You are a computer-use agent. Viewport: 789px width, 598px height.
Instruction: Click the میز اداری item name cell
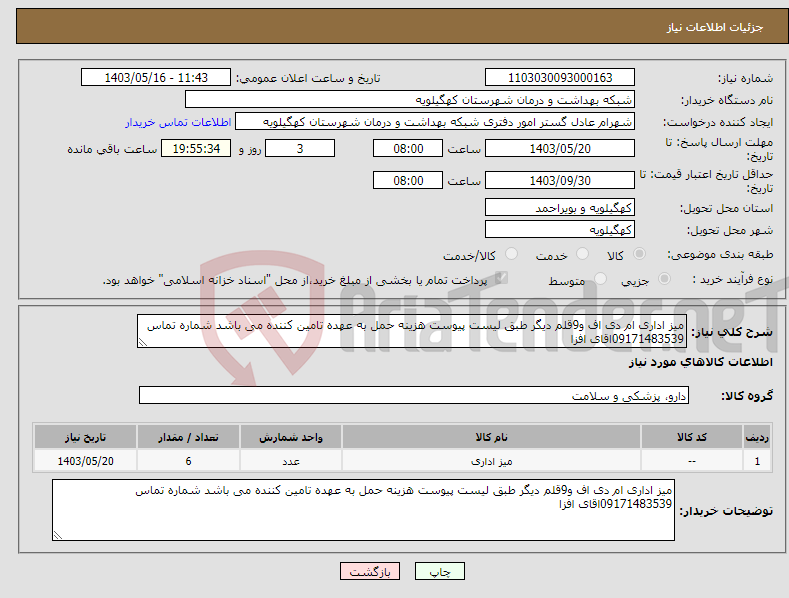tap(491, 461)
